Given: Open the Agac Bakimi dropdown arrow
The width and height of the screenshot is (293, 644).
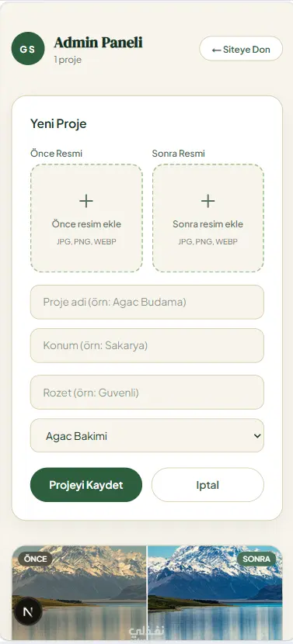Looking at the screenshot, I should [x=257, y=436].
